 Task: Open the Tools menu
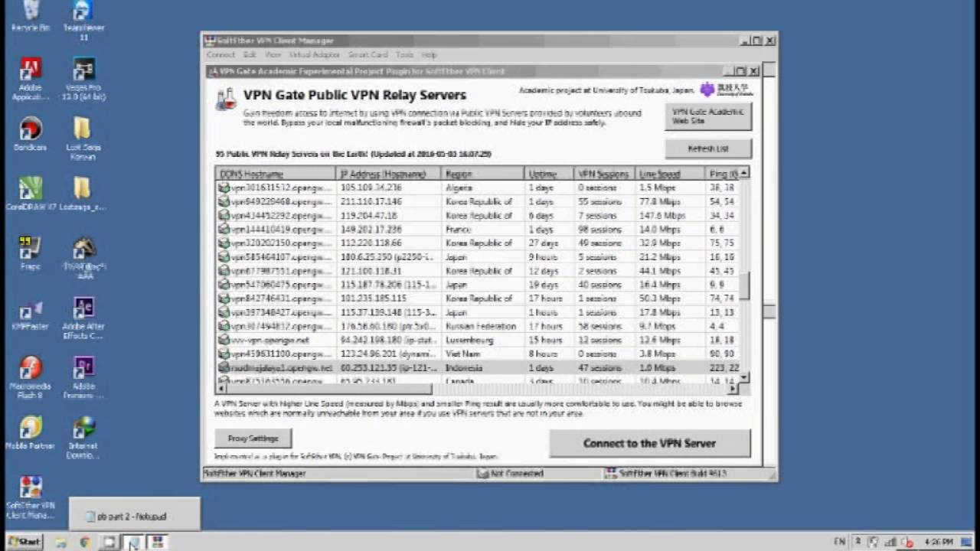404,55
